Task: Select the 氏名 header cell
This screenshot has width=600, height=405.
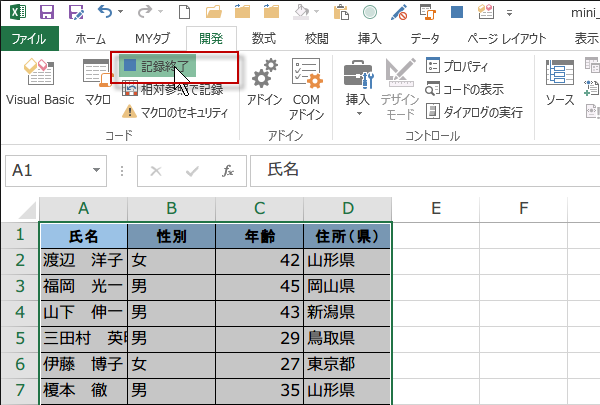Action: 84,236
